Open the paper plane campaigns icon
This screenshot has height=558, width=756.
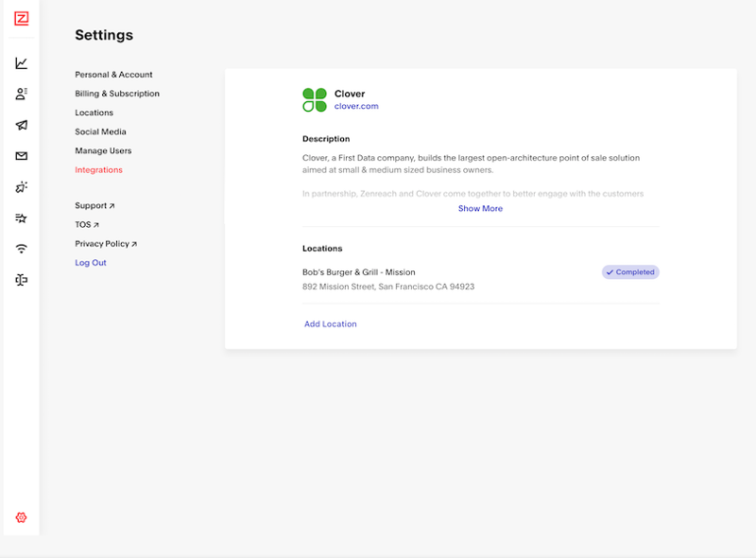click(x=21, y=125)
